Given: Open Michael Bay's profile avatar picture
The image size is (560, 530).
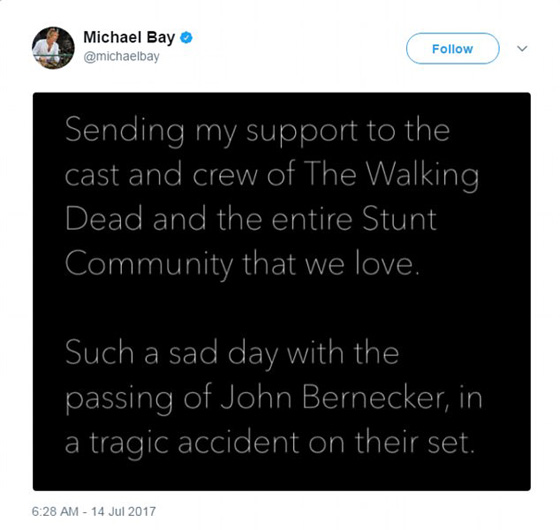Looking at the screenshot, I should [53, 48].
